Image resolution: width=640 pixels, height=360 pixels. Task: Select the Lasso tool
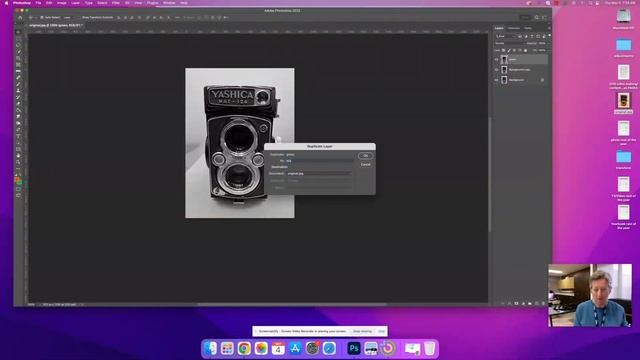pyautogui.click(x=18, y=45)
